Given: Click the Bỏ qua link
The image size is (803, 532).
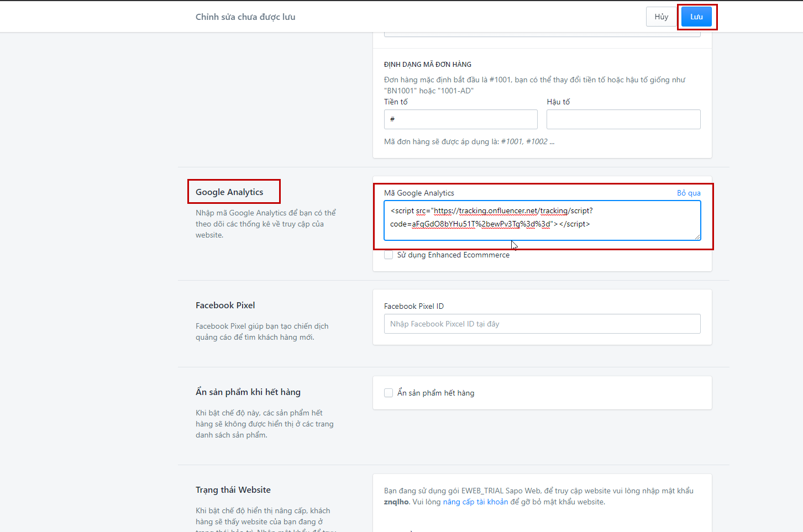Looking at the screenshot, I should [689, 193].
